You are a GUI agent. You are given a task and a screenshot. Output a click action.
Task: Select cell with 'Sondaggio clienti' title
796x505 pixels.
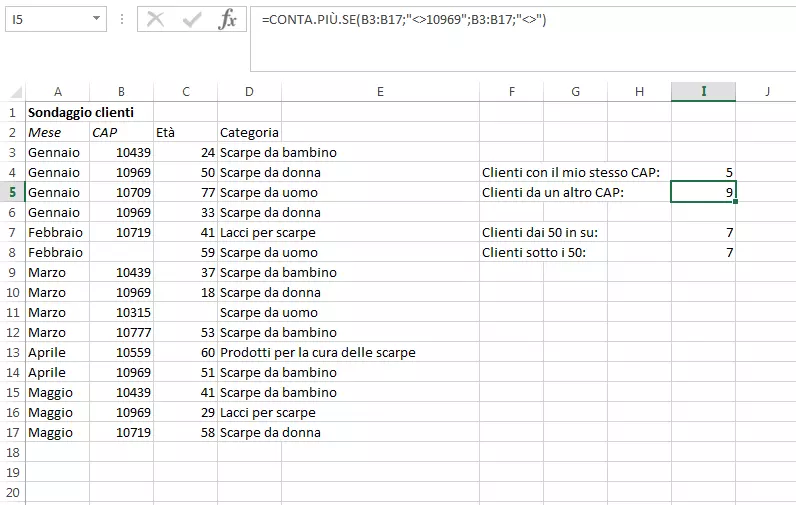point(80,112)
